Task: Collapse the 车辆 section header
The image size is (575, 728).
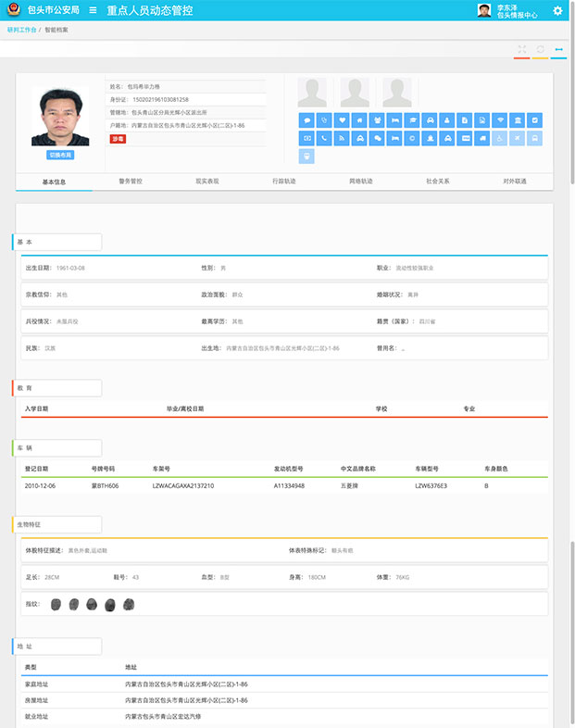Action: click(56, 446)
